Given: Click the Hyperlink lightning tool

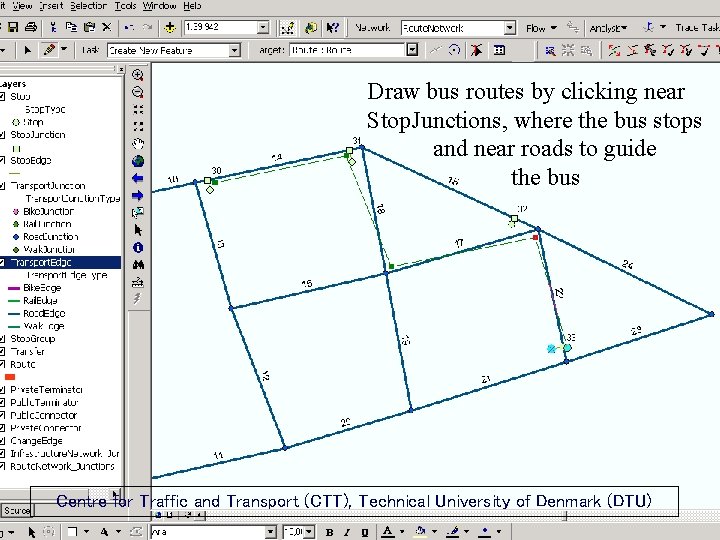Looking at the screenshot, I should pyautogui.click(x=137, y=299).
